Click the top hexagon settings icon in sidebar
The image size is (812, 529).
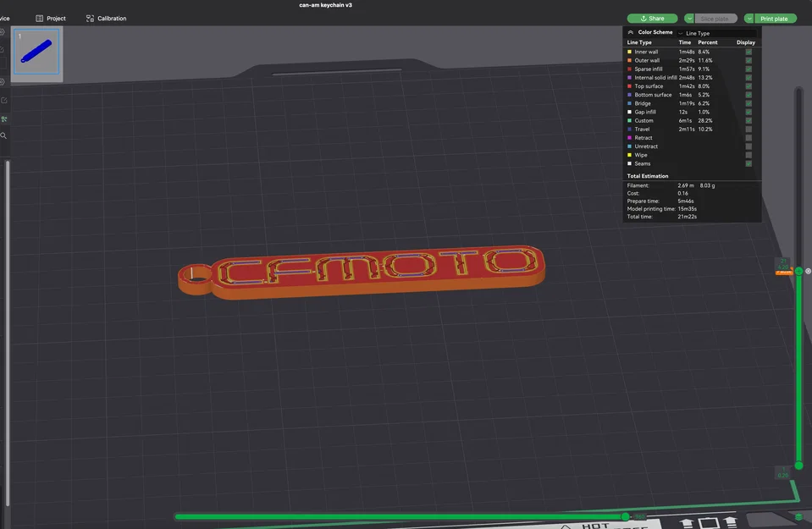tap(3, 32)
